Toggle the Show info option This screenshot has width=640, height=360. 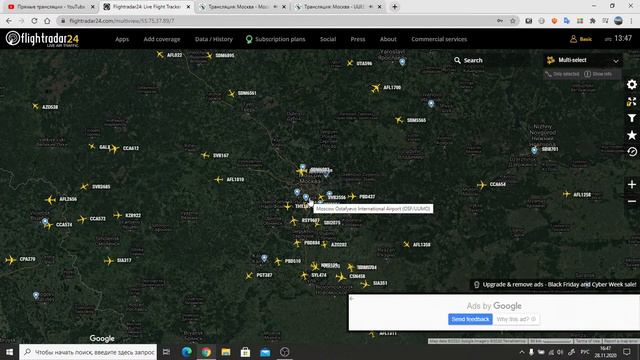598,74
